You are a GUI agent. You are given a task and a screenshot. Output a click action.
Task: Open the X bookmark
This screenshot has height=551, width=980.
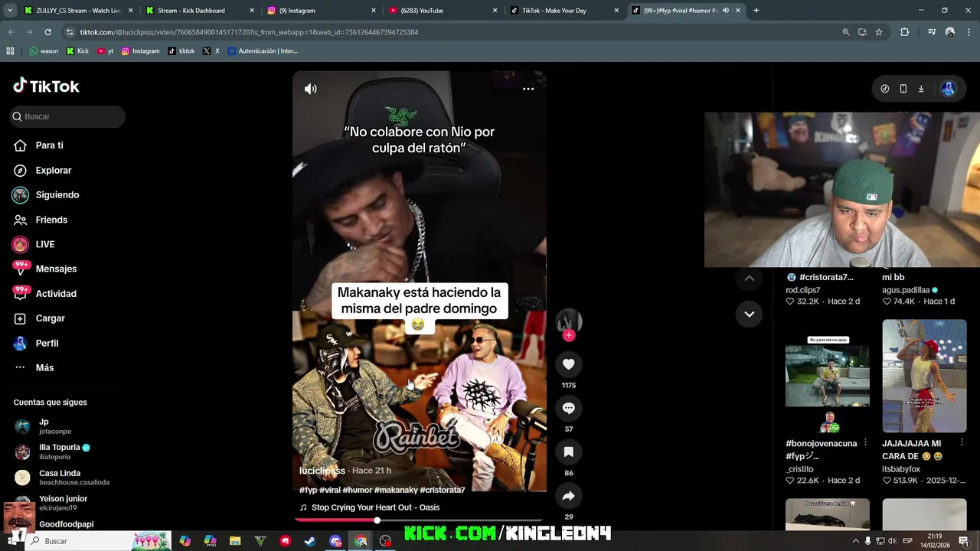click(211, 51)
